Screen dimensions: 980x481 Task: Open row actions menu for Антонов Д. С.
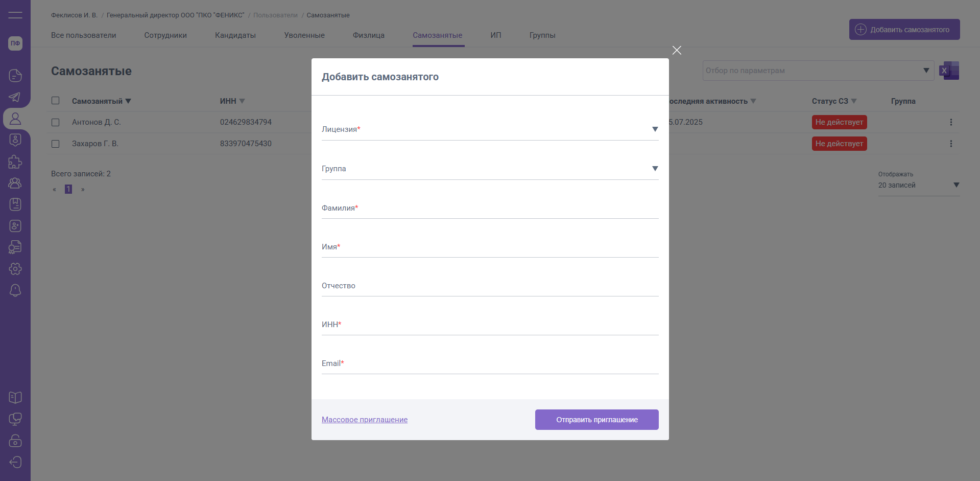click(x=951, y=122)
